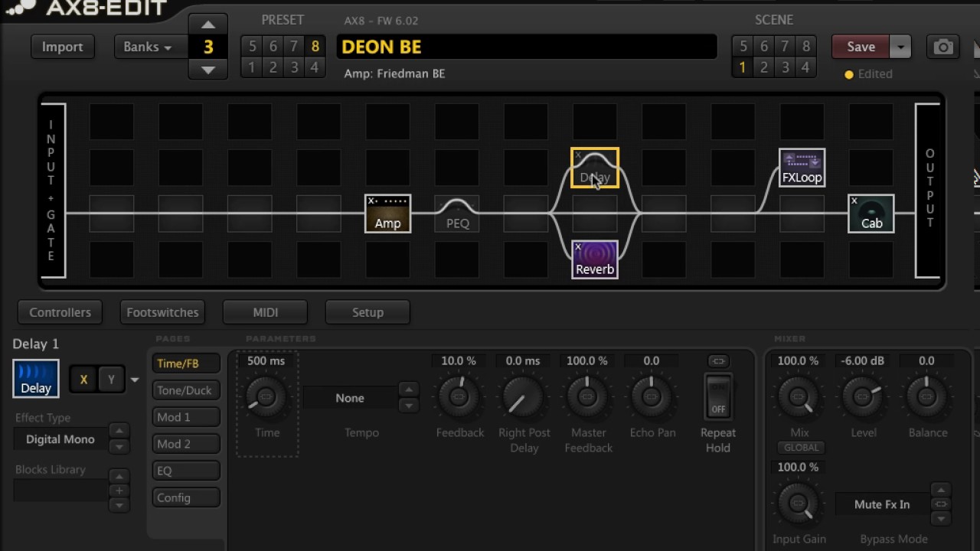This screenshot has width=980, height=551.
Task: Open the Bypass Mode Mute Fx In selector
Action: (882, 504)
